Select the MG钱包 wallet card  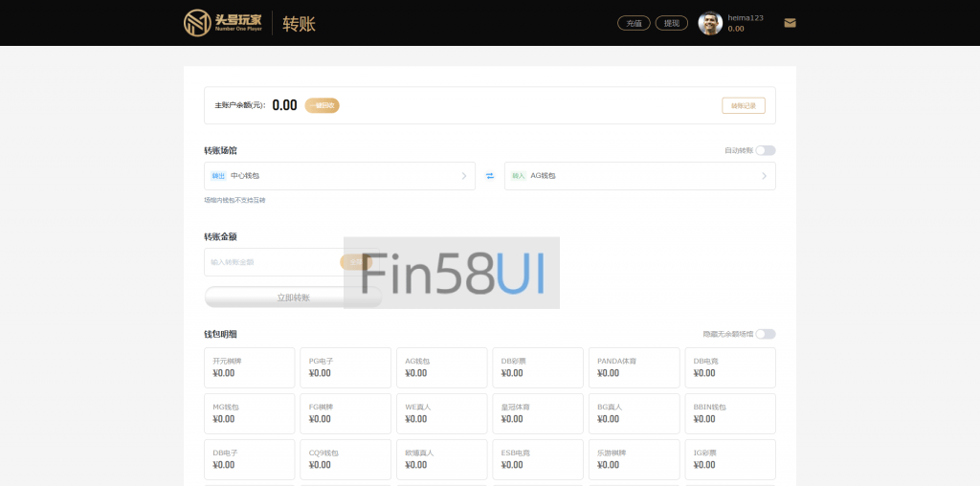coord(250,413)
